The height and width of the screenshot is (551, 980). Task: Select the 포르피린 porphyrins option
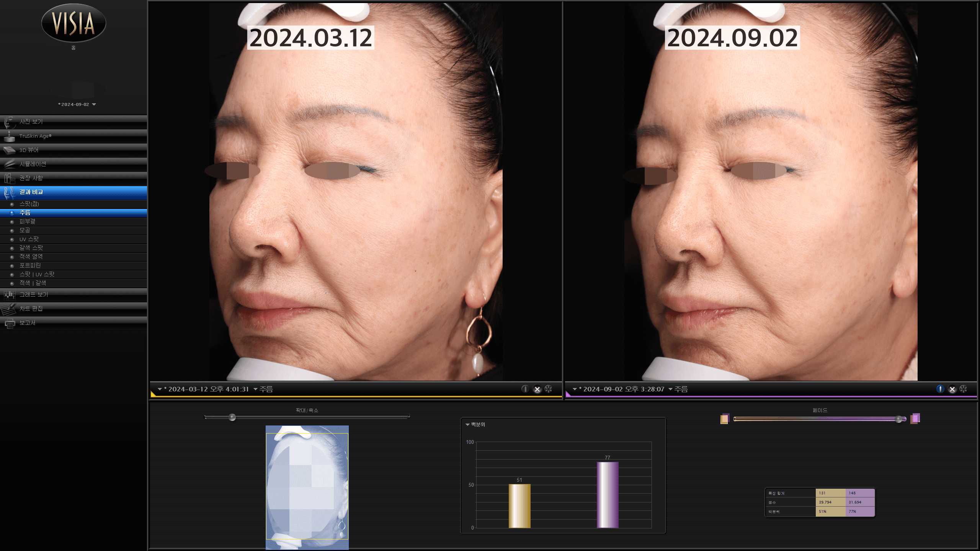tap(73, 266)
